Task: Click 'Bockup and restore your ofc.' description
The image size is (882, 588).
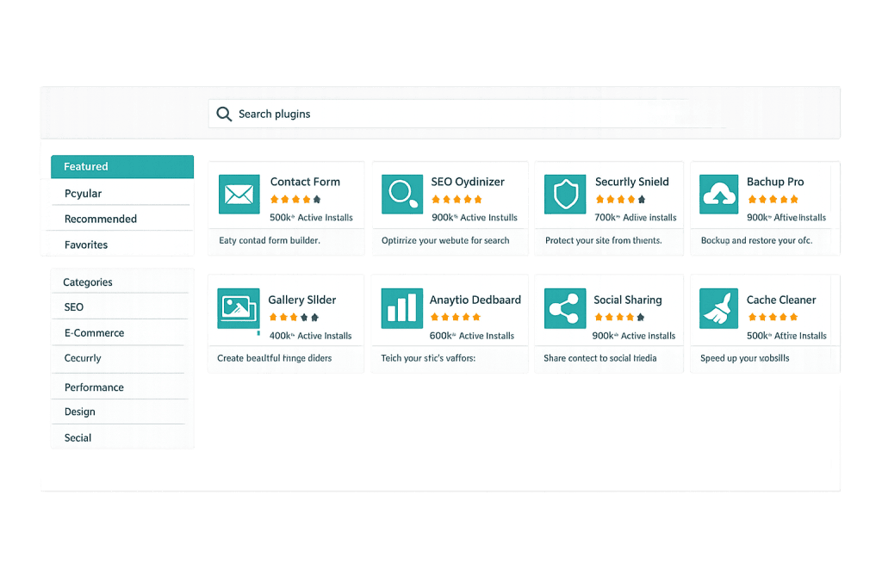Action: pos(756,240)
